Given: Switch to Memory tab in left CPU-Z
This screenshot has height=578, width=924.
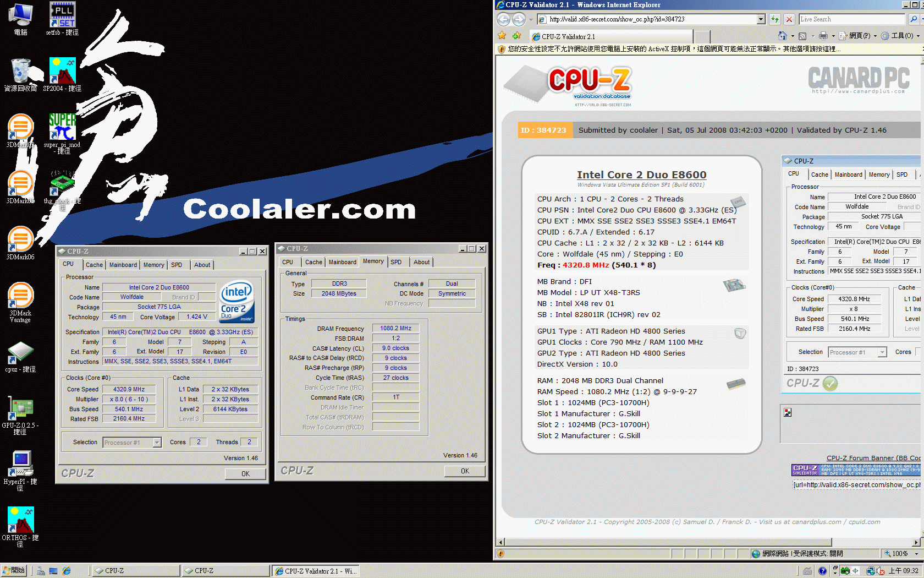Looking at the screenshot, I should pyautogui.click(x=154, y=265).
